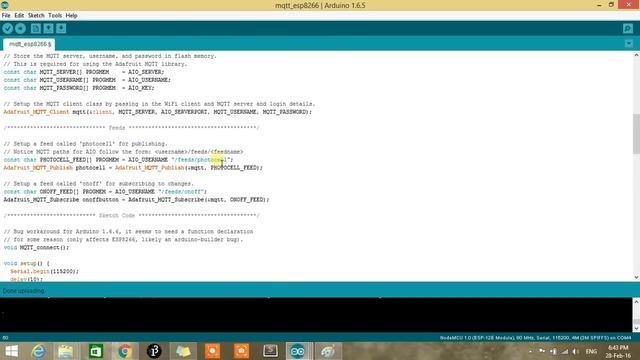Click the Upload arrow icon
Viewport: 640px width, 360px height.
point(20,29)
